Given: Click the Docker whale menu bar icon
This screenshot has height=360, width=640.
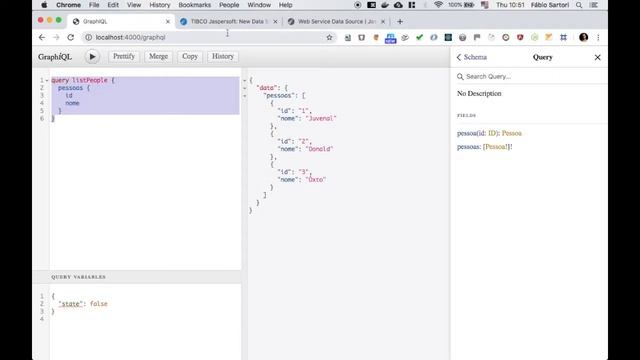Looking at the screenshot, I should point(385,5).
